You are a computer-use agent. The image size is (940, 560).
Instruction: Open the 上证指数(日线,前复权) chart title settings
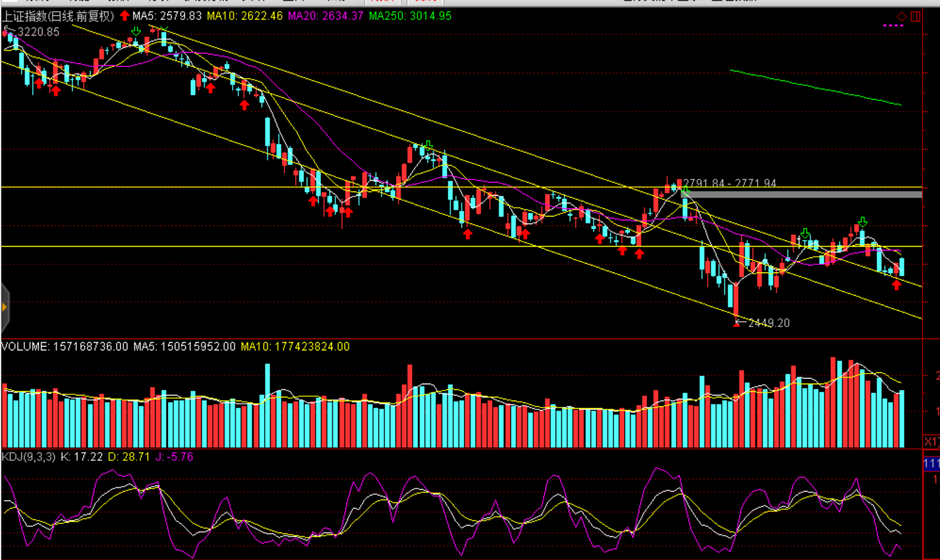(58, 16)
